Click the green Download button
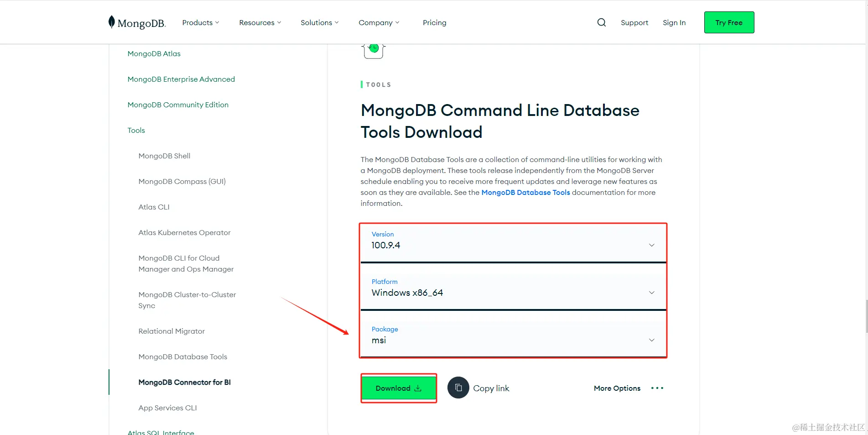Viewport: 868px width, 435px height. 398,388
